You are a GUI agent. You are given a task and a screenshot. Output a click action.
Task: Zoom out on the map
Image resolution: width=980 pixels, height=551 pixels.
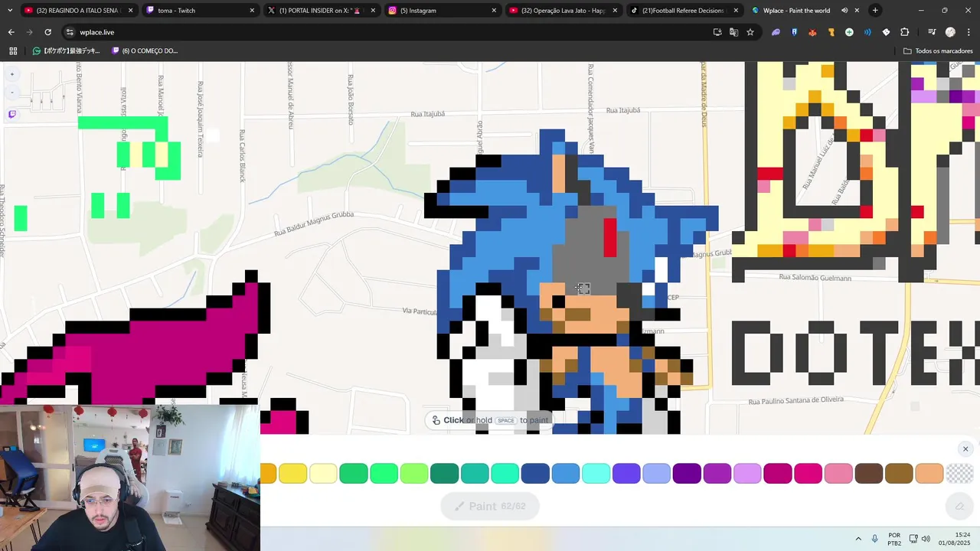[11, 93]
